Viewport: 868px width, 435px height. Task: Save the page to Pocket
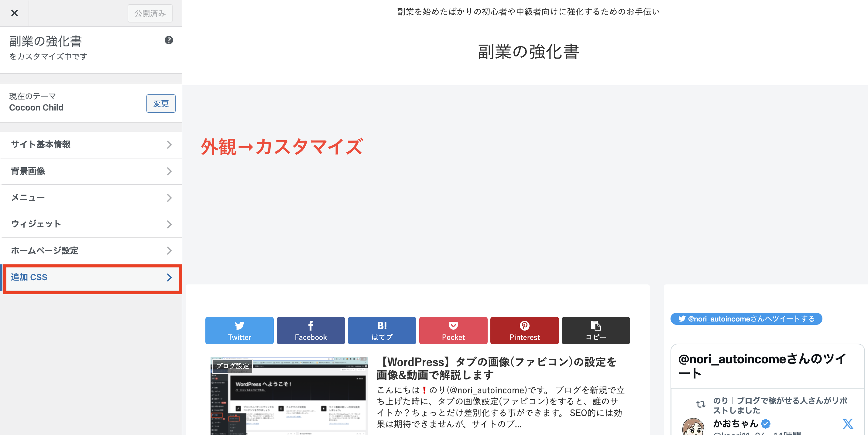point(453,330)
